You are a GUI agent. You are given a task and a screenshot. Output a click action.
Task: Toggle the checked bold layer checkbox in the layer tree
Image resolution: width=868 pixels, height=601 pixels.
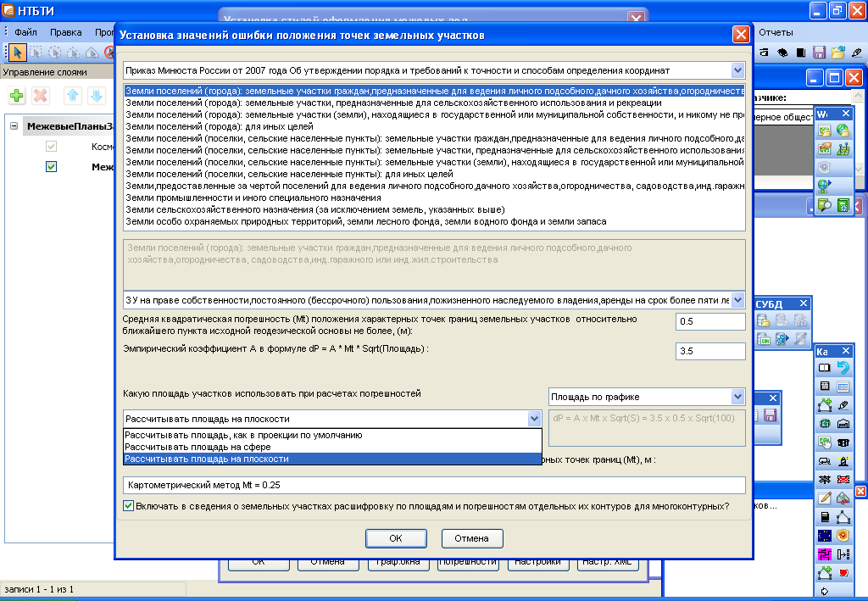(x=51, y=167)
